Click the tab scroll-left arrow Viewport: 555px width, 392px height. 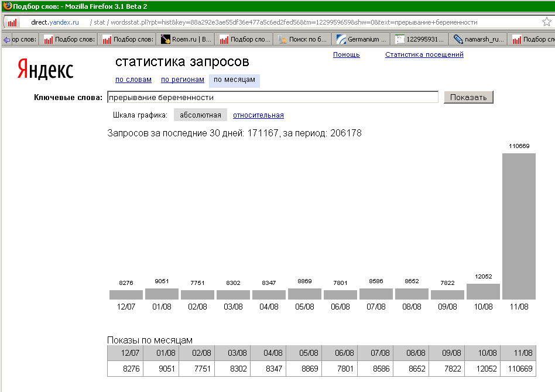(6, 40)
